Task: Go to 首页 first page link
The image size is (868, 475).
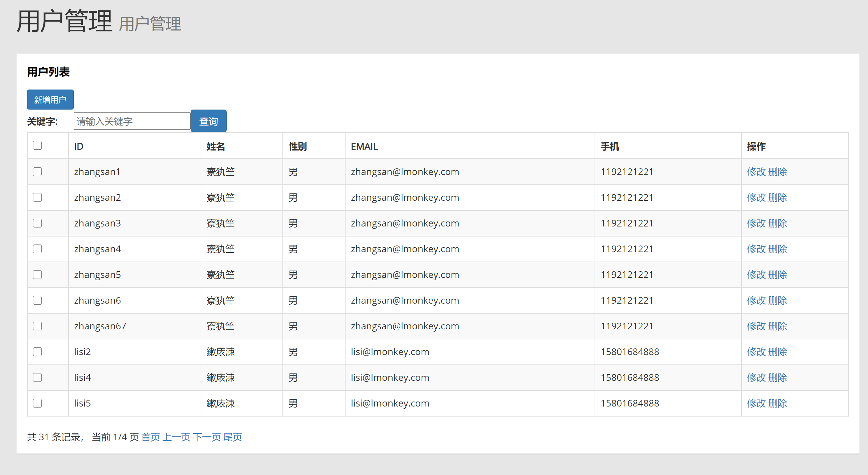Action: tap(150, 437)
